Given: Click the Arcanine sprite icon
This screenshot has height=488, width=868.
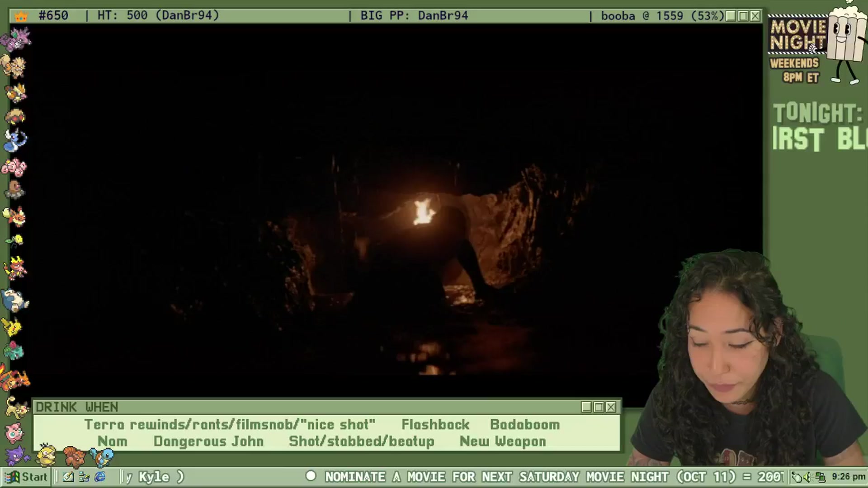Looking at the screenshot, I should [14, 66].
